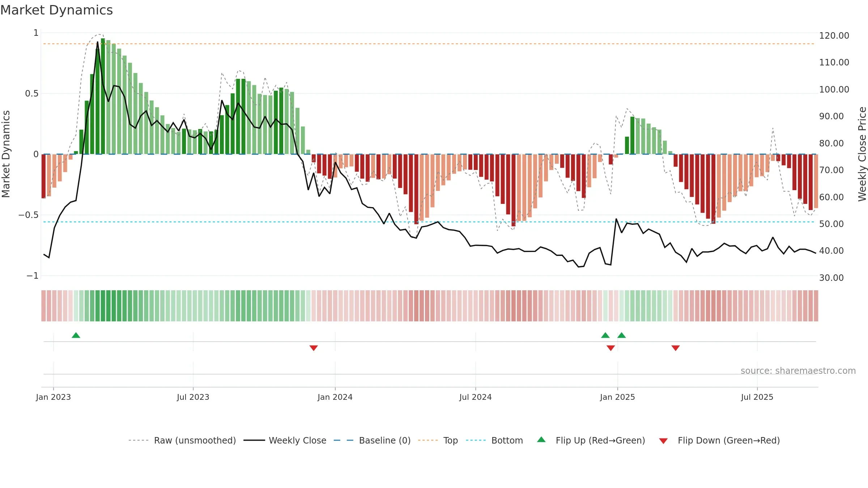Screen dimensions: 868x488
Task: Click the source: sharemaestro.com label
Action: (x=798, y=371)
